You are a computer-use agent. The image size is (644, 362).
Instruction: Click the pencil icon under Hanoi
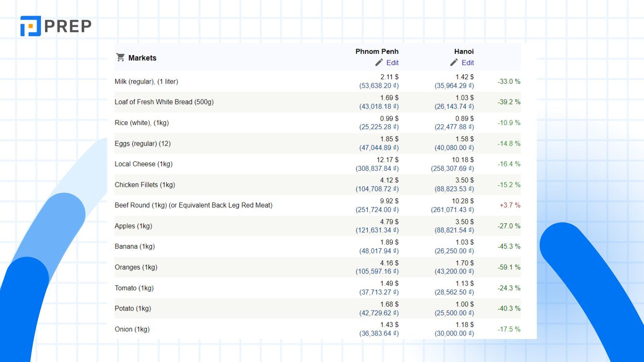454,62
